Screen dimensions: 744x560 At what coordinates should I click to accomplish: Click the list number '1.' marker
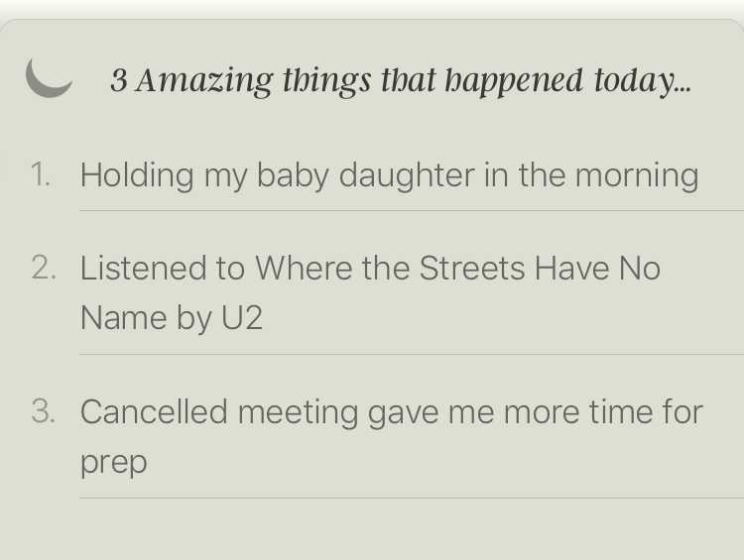point(41,174)
